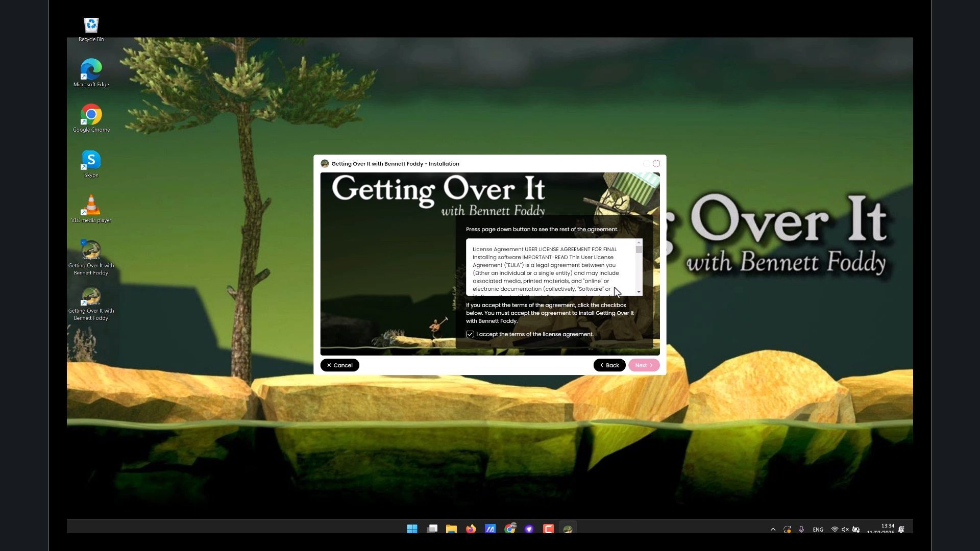Open the blue slanted-lines app in the taskbar
The width and height of the screenshot is (980, 551).
[490, 529]
